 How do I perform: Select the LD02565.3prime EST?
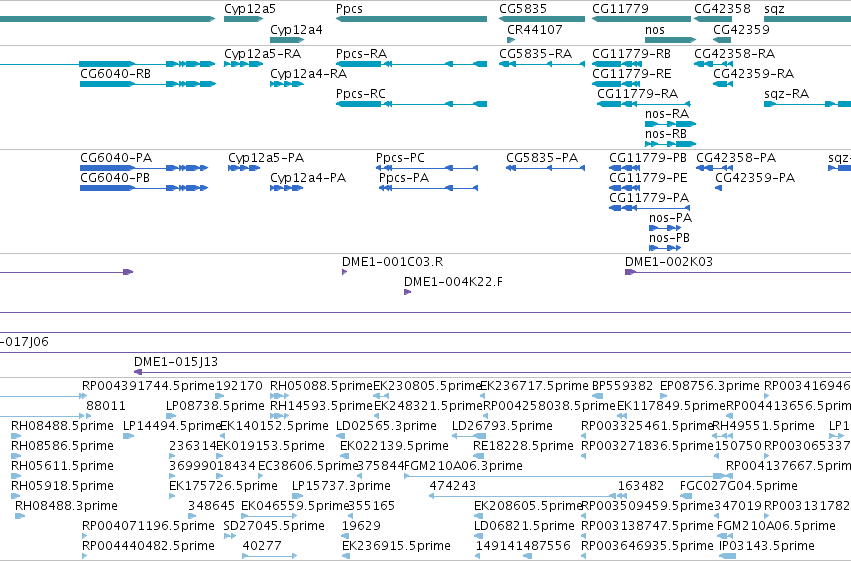(340, 436)
